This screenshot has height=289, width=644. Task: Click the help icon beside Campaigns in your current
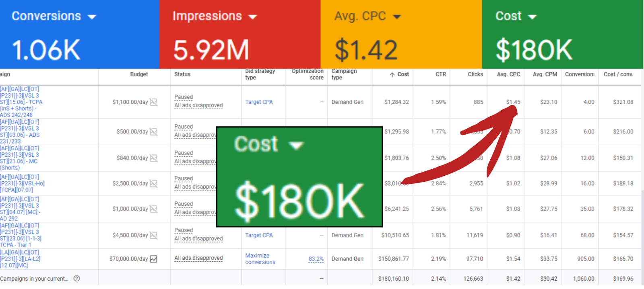point(77,279)
